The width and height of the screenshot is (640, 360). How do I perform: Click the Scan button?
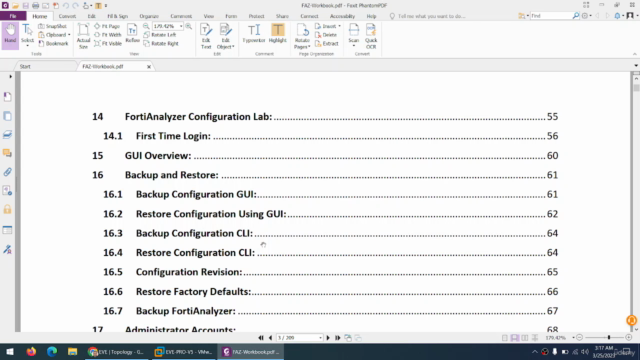(x=353, y=35)
